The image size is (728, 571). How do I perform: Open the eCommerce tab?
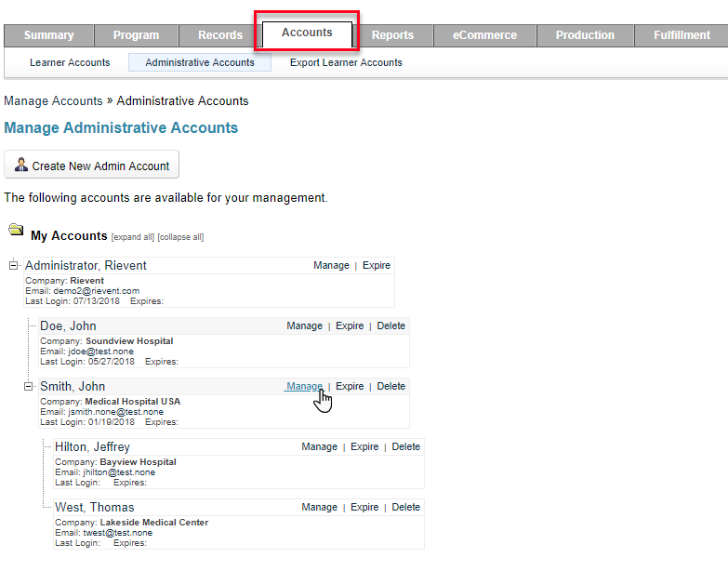pyautogui.click(x=484, y=35)
